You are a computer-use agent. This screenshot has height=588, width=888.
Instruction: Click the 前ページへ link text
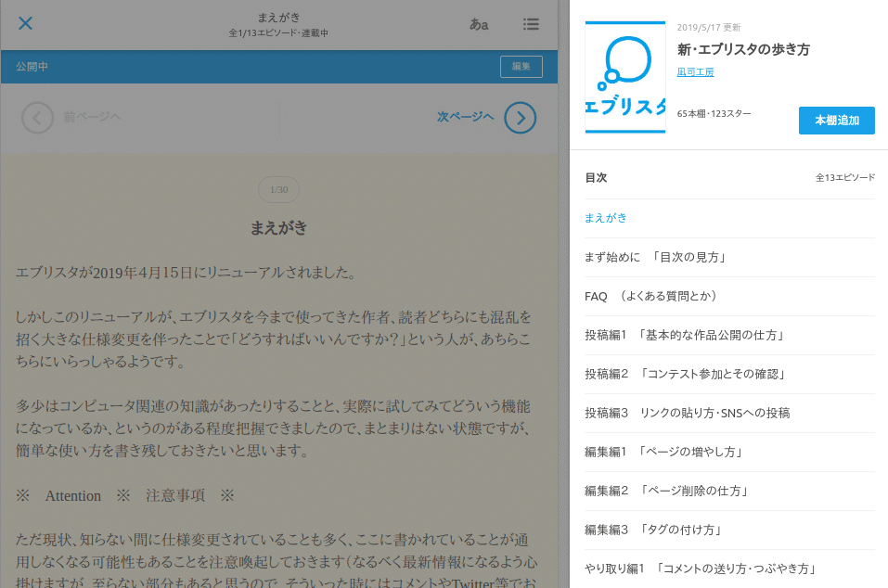[92, 117]
